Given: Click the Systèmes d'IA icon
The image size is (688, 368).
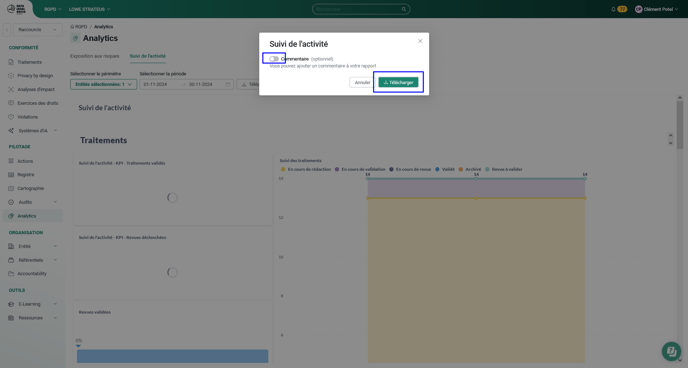Looking at the screenshot, I should point(11,131).
